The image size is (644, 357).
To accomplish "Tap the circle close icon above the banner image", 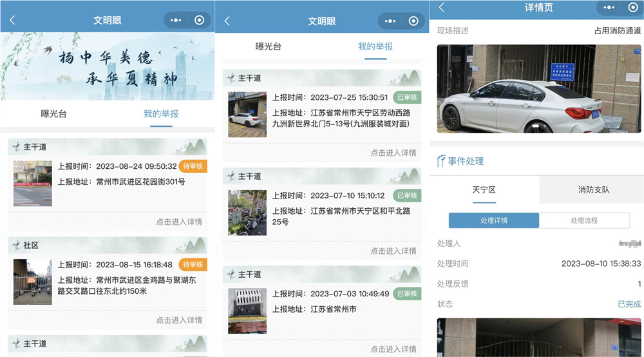I will pos(199,20).
